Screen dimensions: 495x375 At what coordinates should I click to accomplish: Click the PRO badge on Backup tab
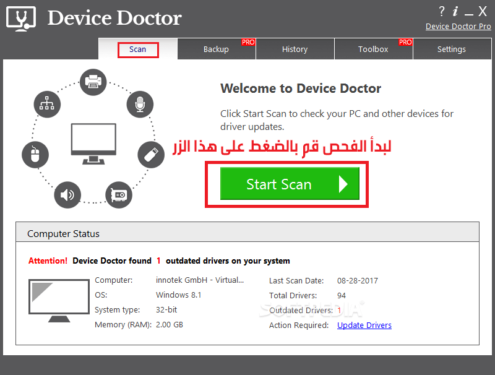[x=248, y=42]
